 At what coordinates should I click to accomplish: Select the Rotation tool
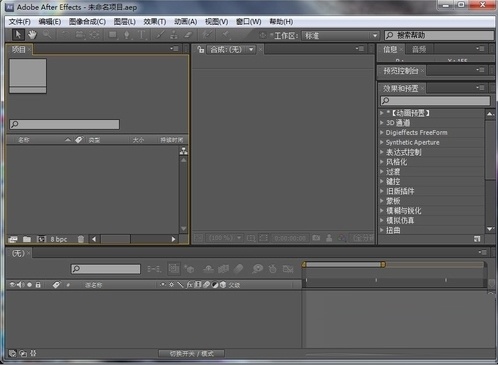coord(65,35)
